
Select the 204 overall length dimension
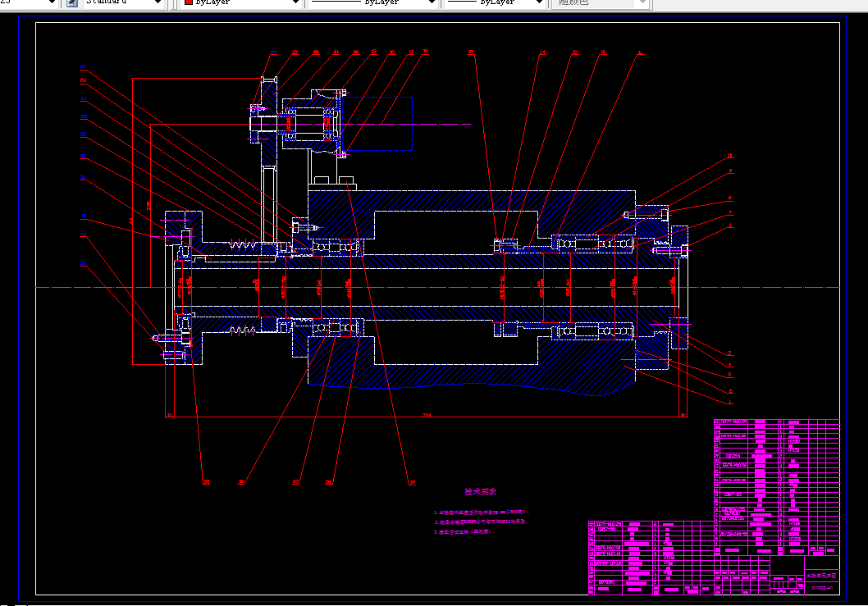tap(427, 414)
